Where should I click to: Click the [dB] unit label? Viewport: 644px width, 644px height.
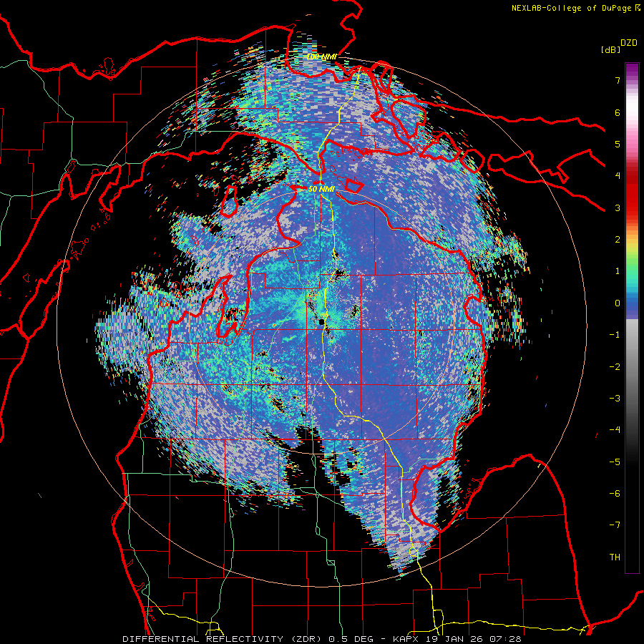(611, 49)
